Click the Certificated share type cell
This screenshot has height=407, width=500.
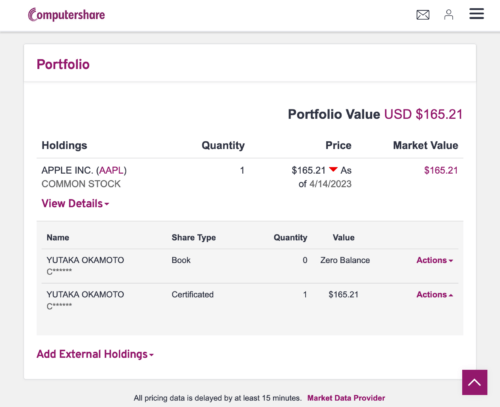point(192,295)
